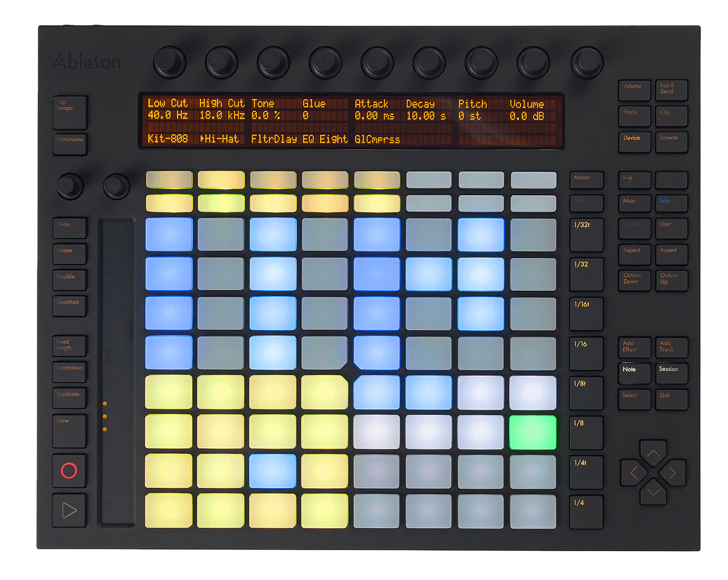The height and width of the screenshot is (580, 728).
Task: Push the Add Track button
Action: tap(671, 347)
